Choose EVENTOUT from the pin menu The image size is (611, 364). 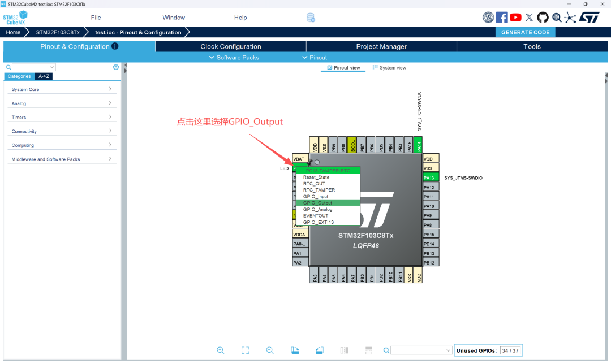[328, 216]
